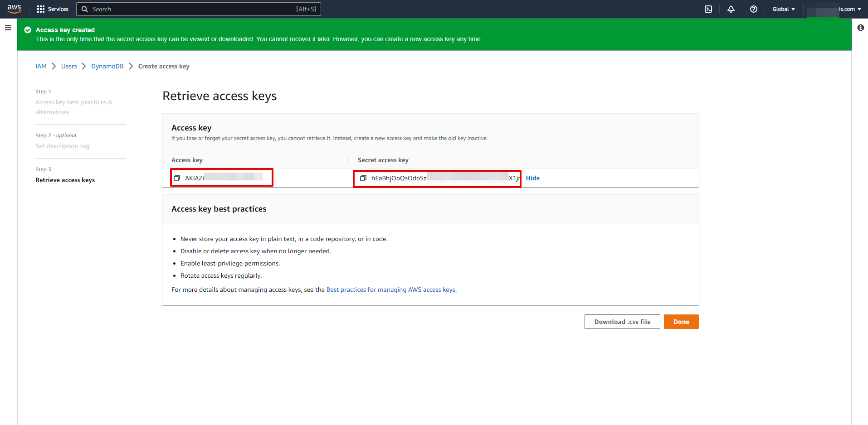Image resolution: width=868 pixels, height=425 pixels.
Task: Go to the IAM breadcrumb
Action: [x=41, y=66]
